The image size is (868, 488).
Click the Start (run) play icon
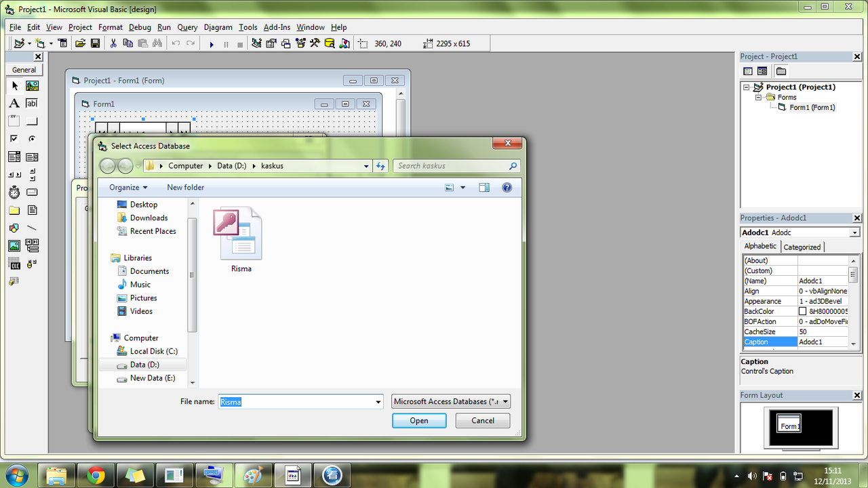[212, 44]
